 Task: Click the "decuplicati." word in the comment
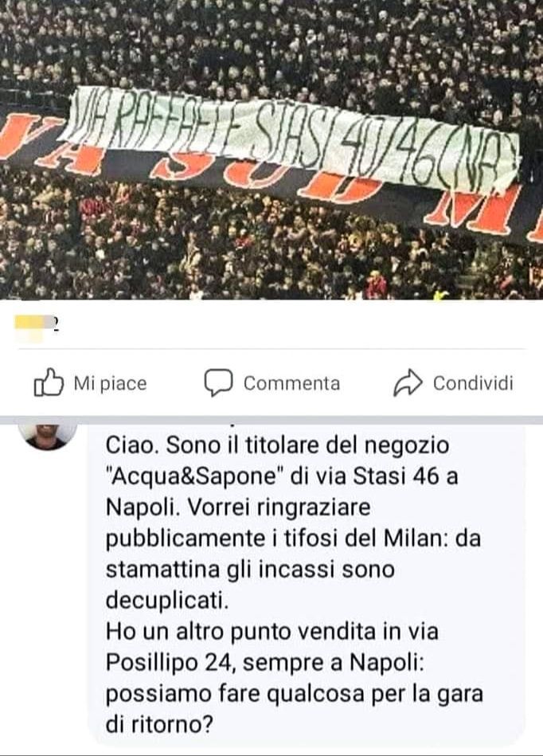[x=166, y=601]
